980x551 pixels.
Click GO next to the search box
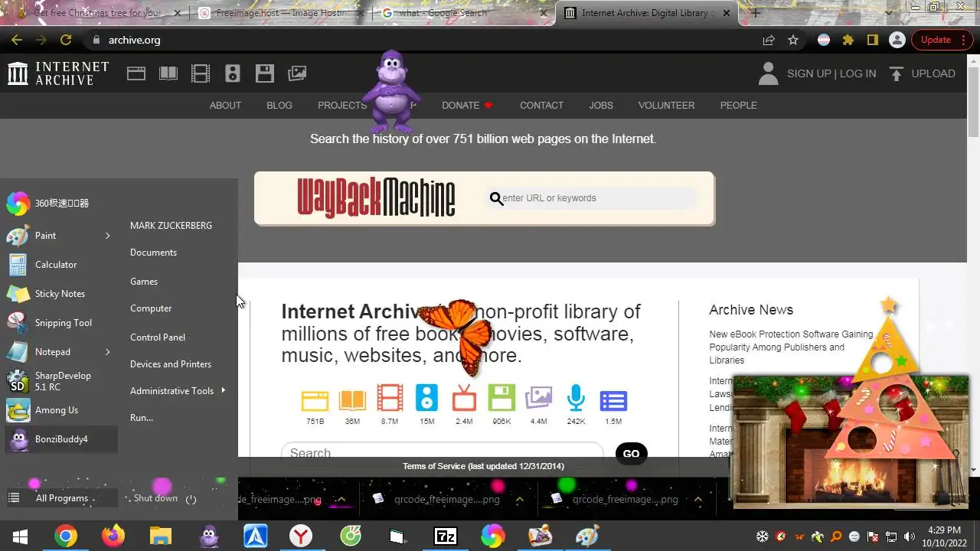pos(632,454)
